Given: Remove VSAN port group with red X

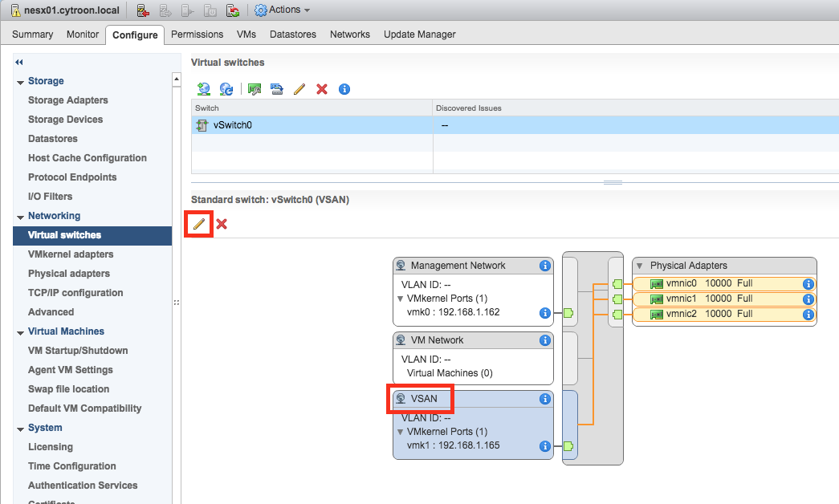Looking at the screenshot, I should pyautogui.click(x=222, y=224).
